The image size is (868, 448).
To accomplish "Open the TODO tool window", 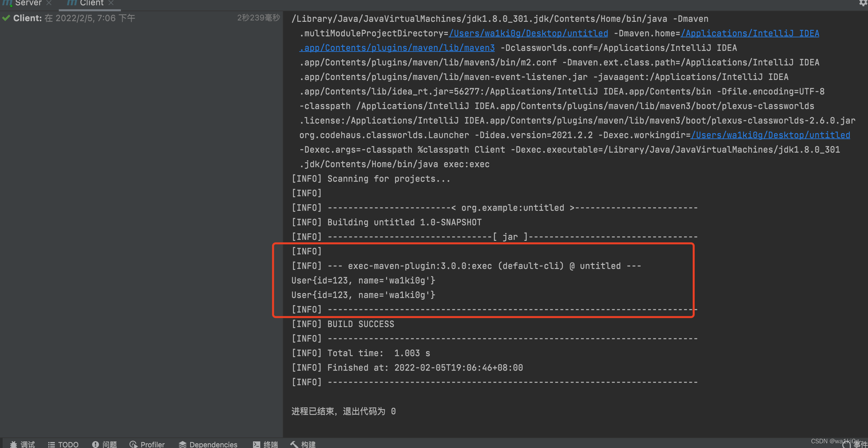I will (x=63, y=444).
